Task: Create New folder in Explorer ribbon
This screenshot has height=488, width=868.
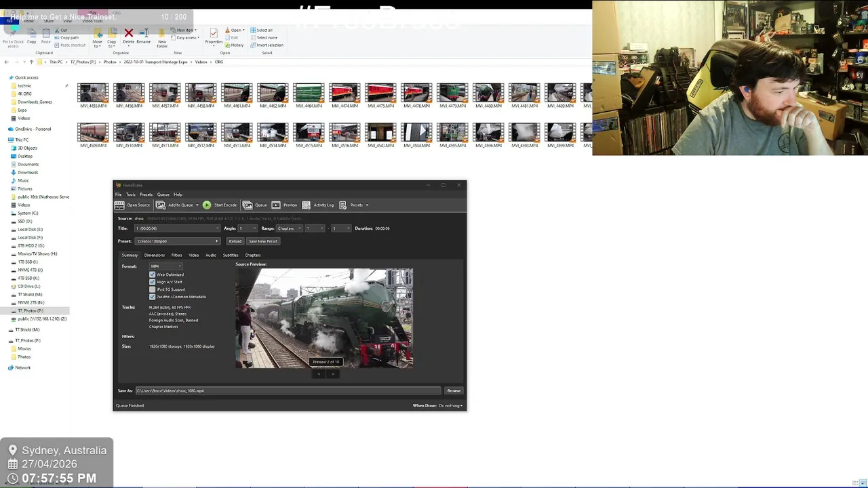Action: 162,37
